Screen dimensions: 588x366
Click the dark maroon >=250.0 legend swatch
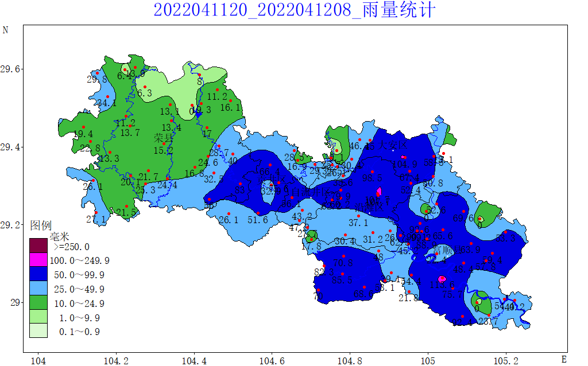38,246
